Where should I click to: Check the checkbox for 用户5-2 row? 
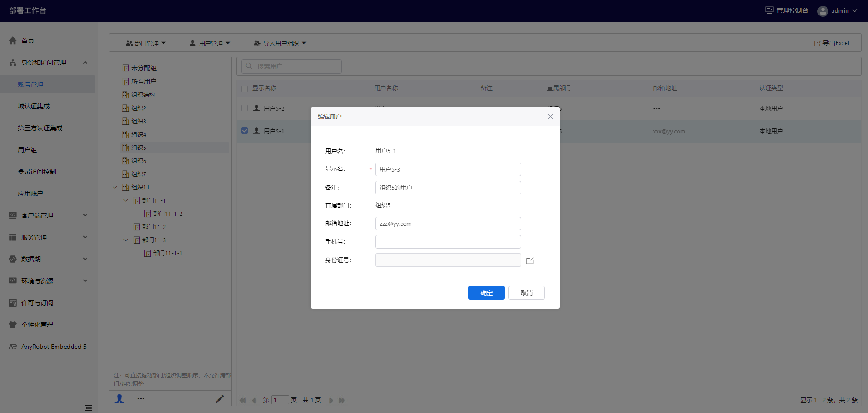coord(245,108)
